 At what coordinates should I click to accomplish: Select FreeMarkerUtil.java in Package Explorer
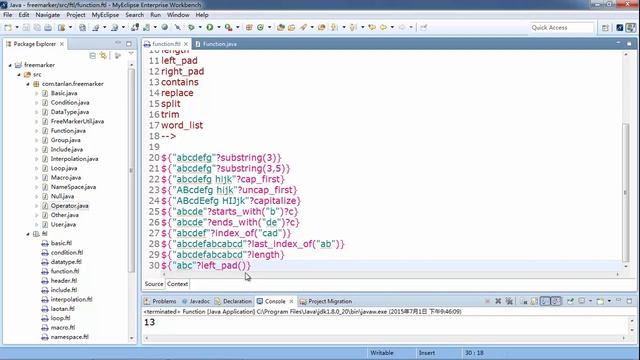(77, 121)
